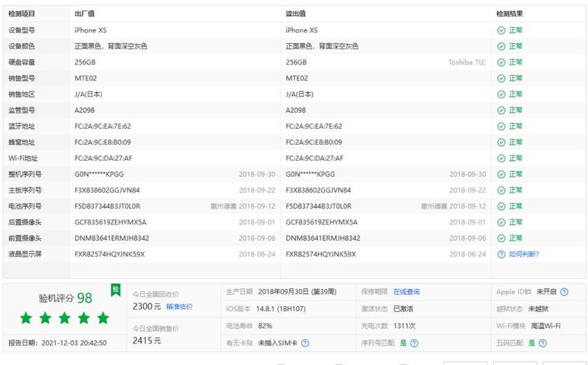Image resolution: width=588 pixels, height=365 pixels.
Task: Click the activation status 已激活
Action: 403,309
